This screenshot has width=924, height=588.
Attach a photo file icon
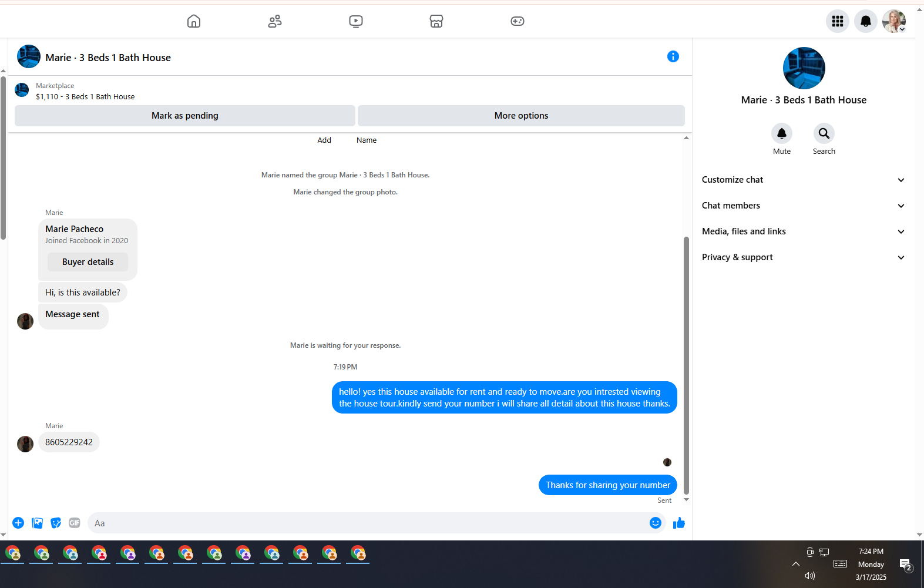point(37,523)
